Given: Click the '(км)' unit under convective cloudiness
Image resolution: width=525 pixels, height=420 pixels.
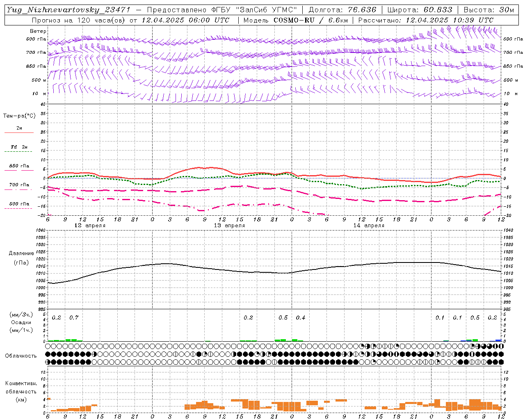Looking at the screenshot, I should click(x=21, y=399).
